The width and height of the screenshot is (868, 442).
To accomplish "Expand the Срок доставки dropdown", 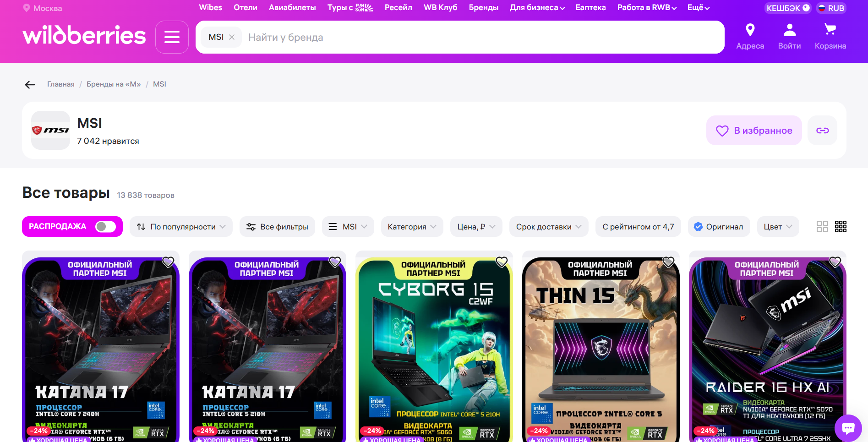I will (549, 227).
